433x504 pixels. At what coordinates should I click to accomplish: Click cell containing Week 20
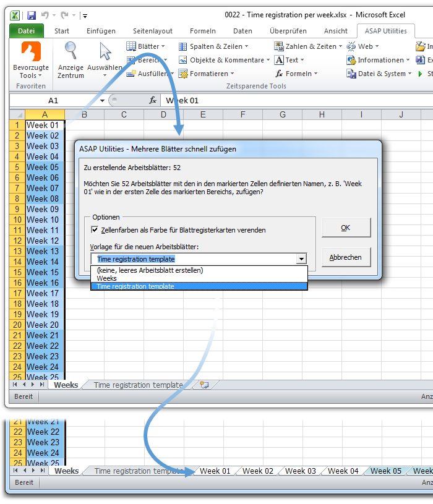pos(45,325)
